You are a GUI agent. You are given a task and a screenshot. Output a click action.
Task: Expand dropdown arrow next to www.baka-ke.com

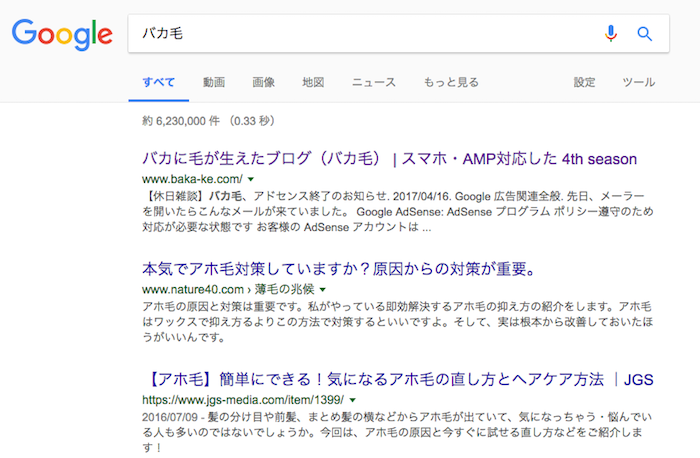point(251,179)
